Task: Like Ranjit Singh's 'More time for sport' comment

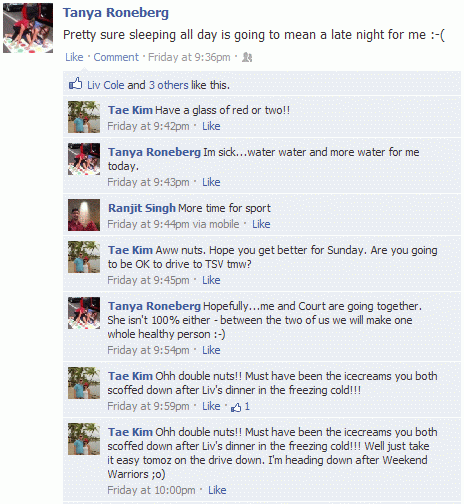Action: pos(261,224)
